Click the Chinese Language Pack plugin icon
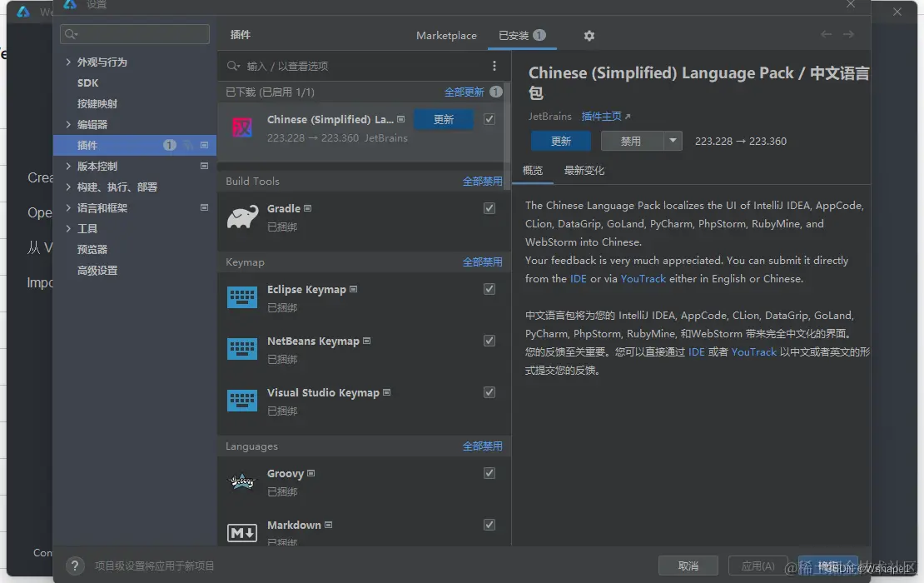 242,127
